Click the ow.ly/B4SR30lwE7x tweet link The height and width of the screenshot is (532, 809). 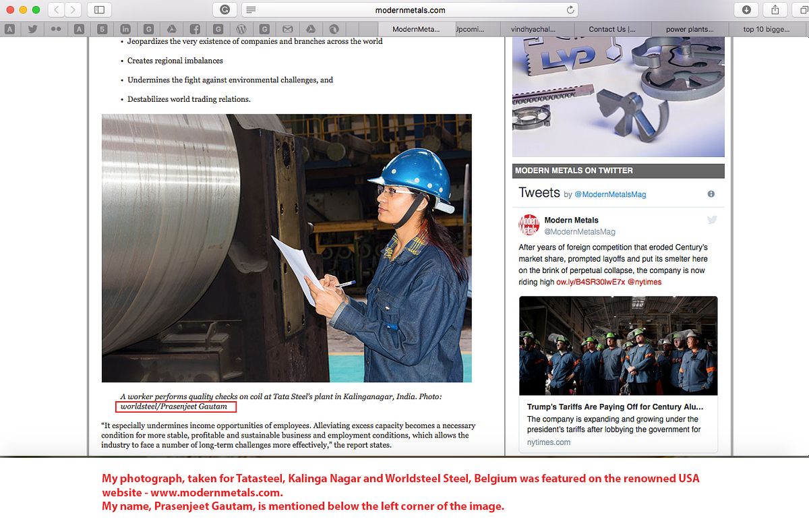tap(591, 282)
